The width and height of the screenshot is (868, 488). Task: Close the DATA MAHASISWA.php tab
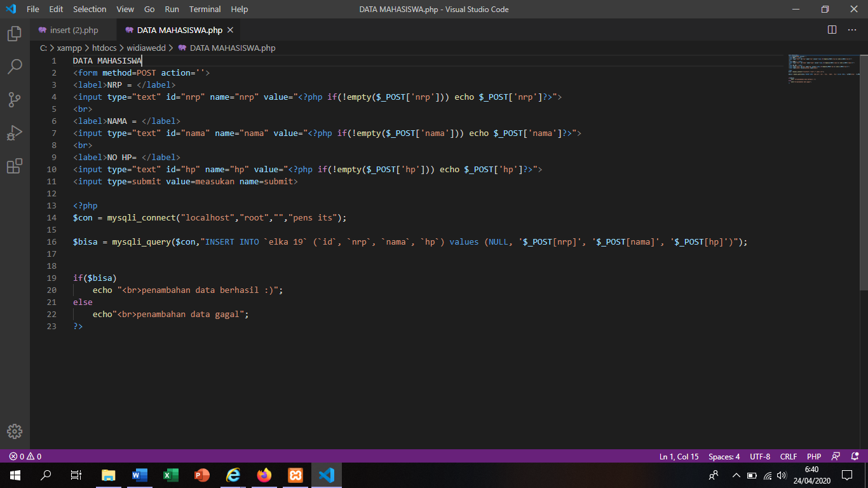point(230,30)
